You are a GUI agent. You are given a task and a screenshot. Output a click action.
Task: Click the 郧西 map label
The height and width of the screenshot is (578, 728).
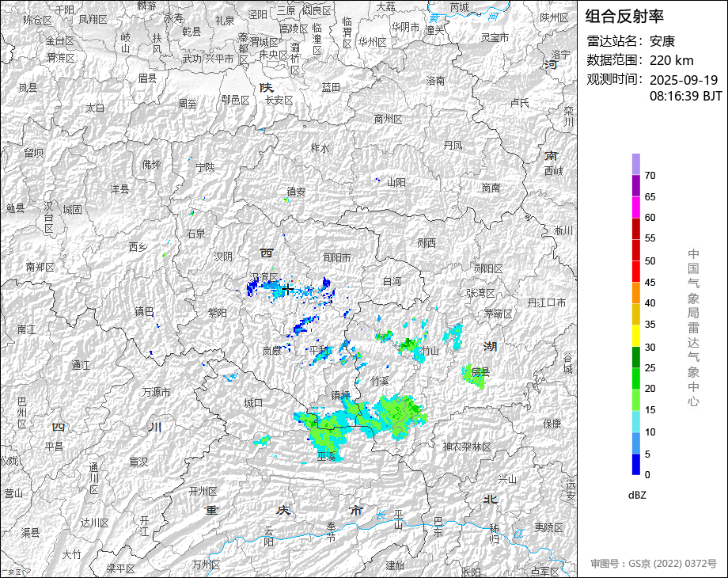427,242
